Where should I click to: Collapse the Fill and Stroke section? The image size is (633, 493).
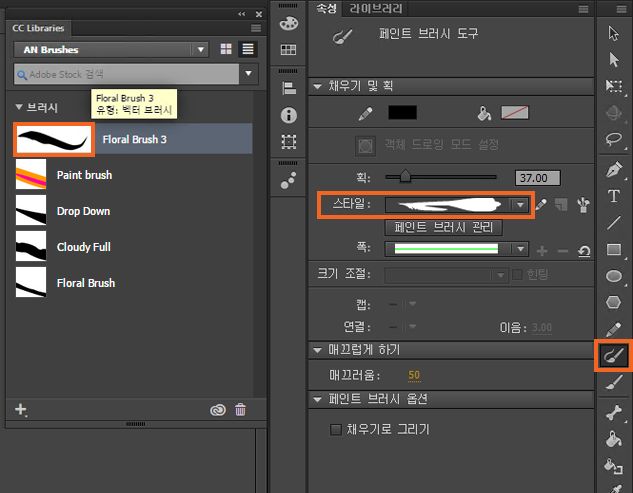[x=318, y=86]
